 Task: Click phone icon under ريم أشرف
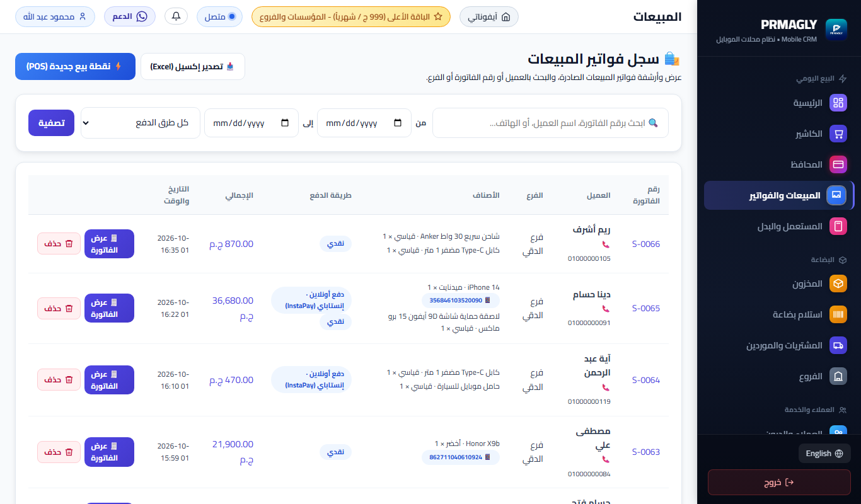pyautogui.click(x=606, y=244)
